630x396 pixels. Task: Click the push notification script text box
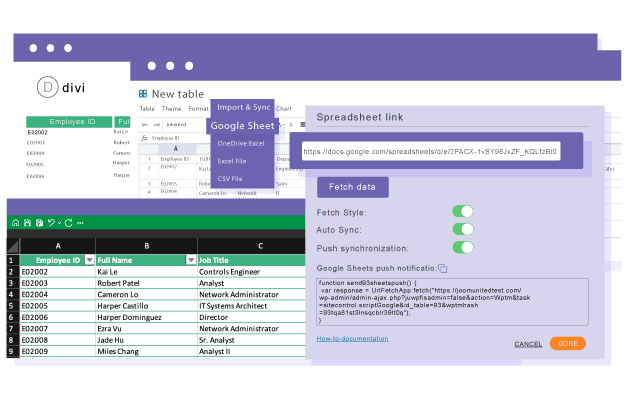point(452,302)
